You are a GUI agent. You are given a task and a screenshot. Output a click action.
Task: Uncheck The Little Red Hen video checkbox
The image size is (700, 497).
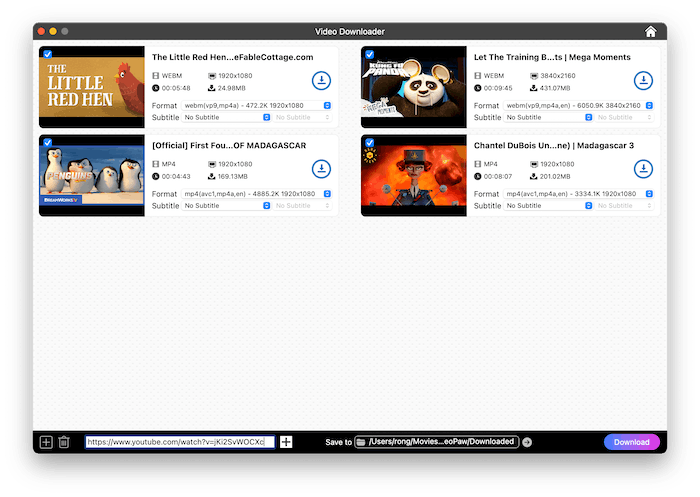[48, 54]
